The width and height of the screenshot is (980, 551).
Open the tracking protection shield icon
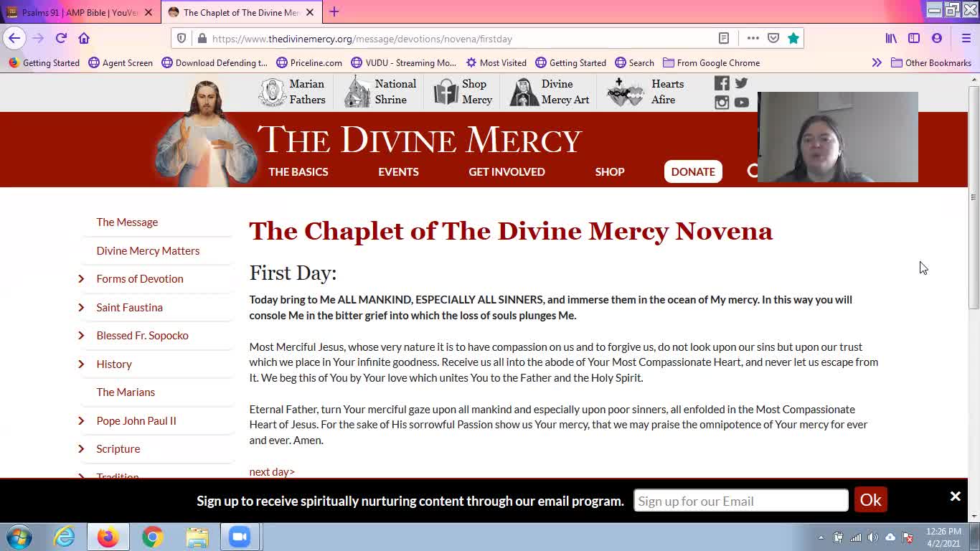182,39
